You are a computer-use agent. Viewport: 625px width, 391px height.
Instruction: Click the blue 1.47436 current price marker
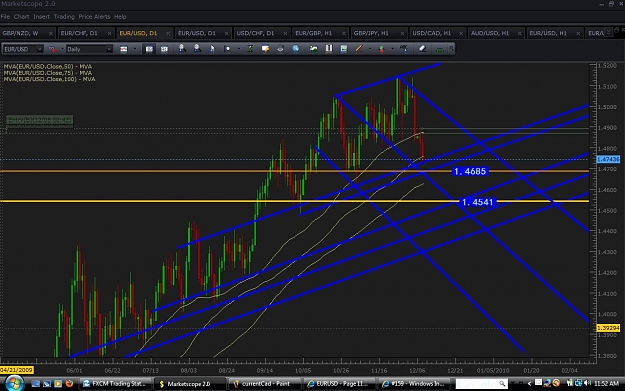pos(608,159)
